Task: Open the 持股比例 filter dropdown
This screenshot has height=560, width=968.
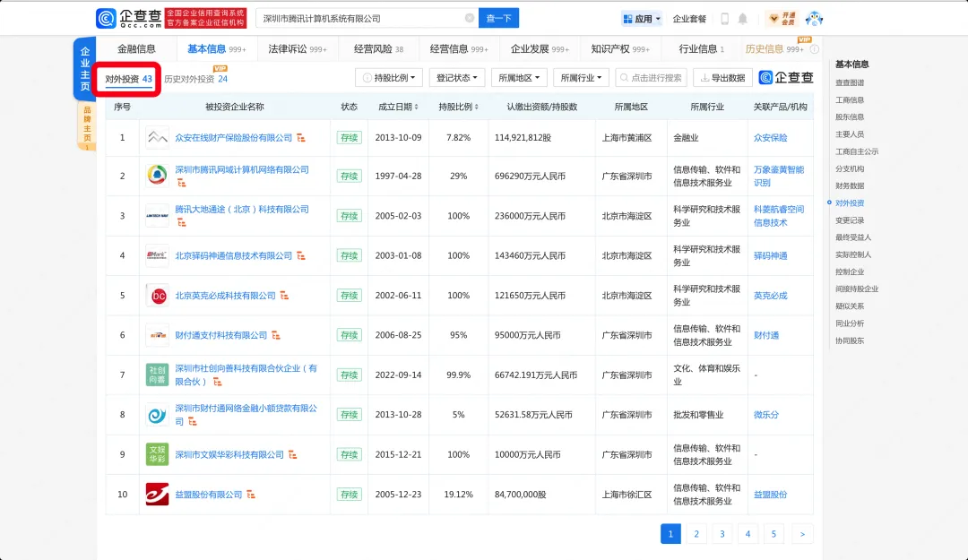Action: [389, 78]
